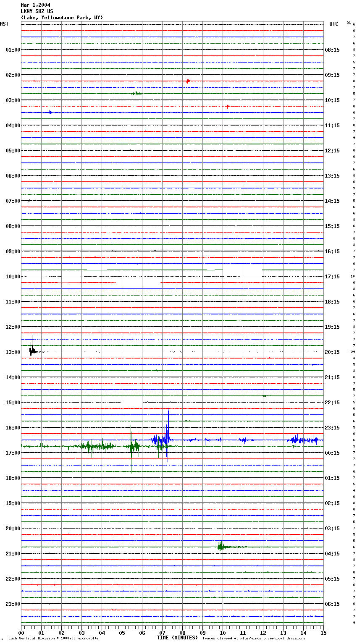Image resolution: width=357 pixels, height=644 pixels.
Task: Select minute 07 on the bottom axis
Action: [x=162, y=632]
